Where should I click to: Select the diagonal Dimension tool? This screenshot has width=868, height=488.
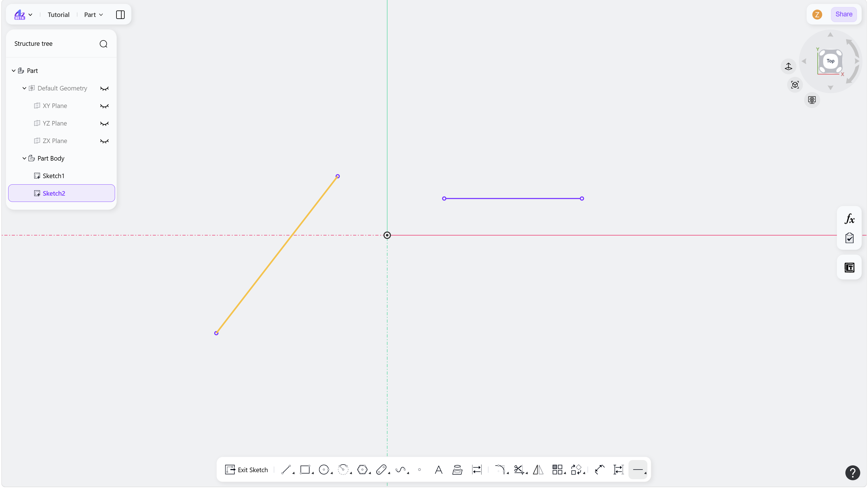pos(599,469)
